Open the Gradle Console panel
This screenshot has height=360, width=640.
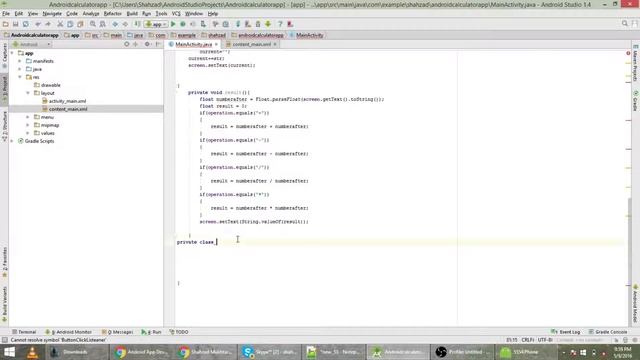click(x=608, y=332)
